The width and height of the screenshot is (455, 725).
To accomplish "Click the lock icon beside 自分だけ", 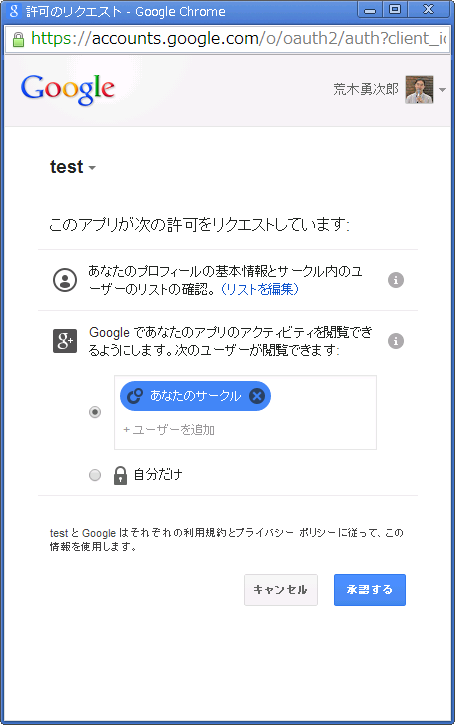I will (x=120, y=475).
